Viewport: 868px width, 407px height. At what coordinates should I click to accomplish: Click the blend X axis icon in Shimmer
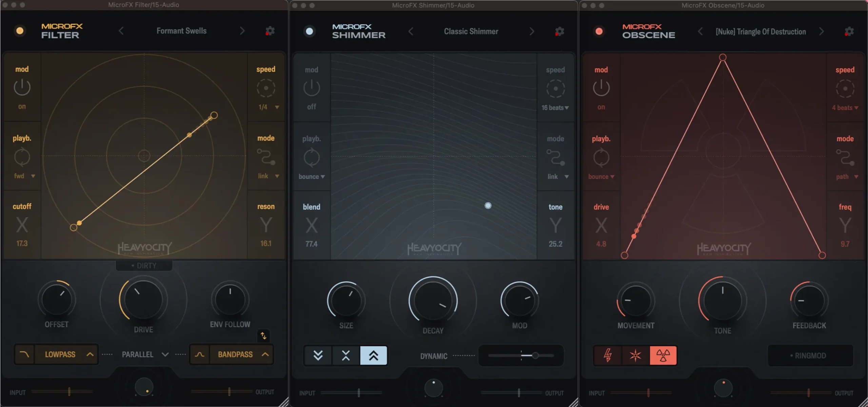coord(312,225)
